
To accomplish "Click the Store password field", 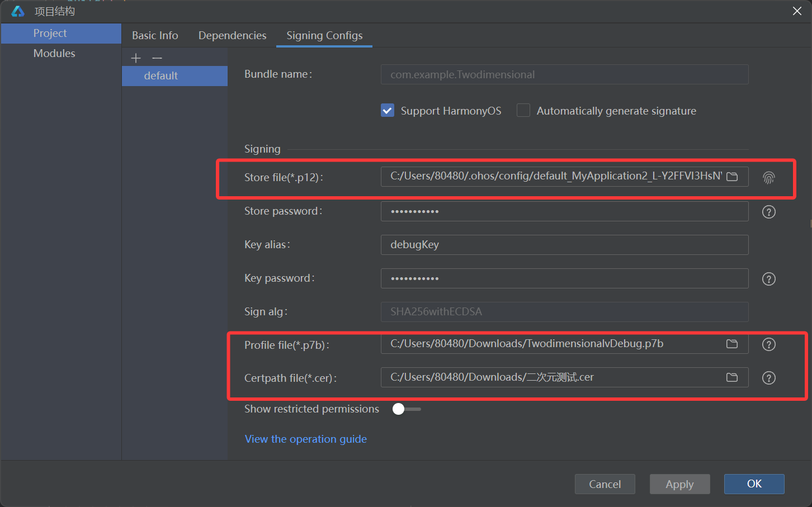I will 564,211.
